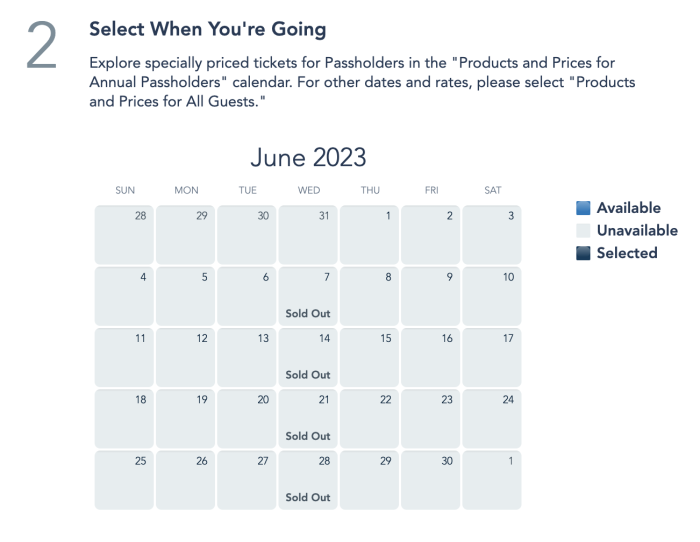The width and height of the screenshot is (700, 542).
Task: Click the Select When You're Going heading
Action: pyautogui.click(x=208, y=29)
